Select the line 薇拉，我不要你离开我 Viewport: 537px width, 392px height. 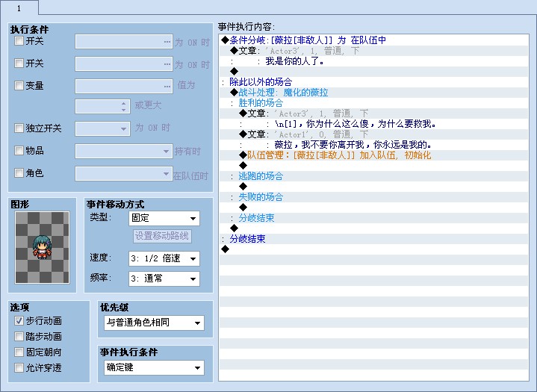[373, 144]
